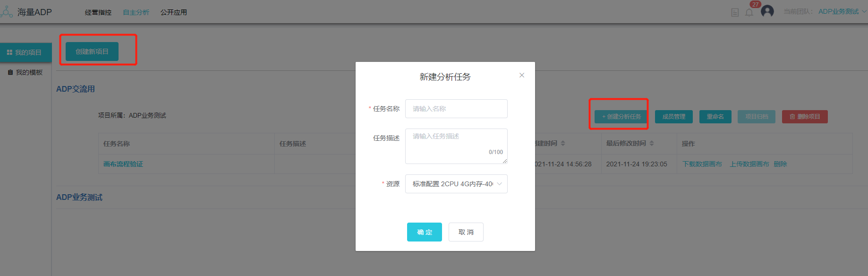Click the 任务名称 input field
Image resolution: width=868 pixels, height=276 pixels.
tap(456, 109)
